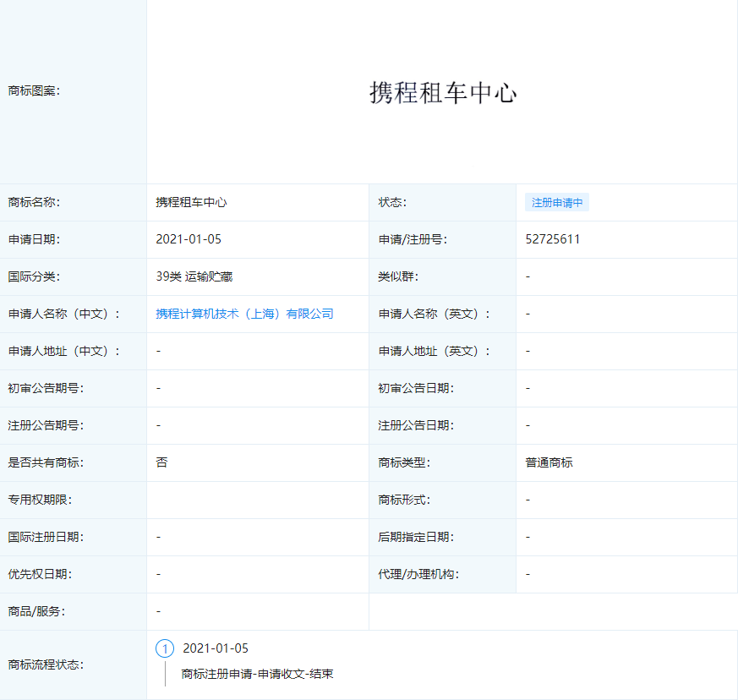738x700 pixels.
Task: Click the 申请/注册号 field label
Action: coord(412,239)
